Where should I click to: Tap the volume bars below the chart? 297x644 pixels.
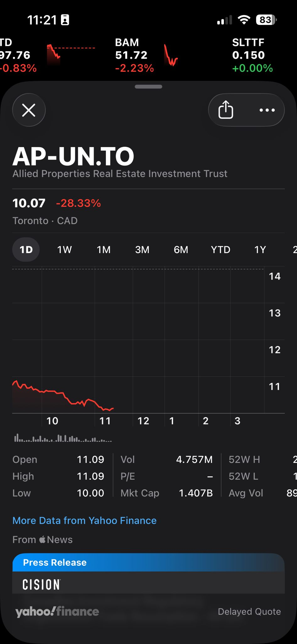(63, 438)
